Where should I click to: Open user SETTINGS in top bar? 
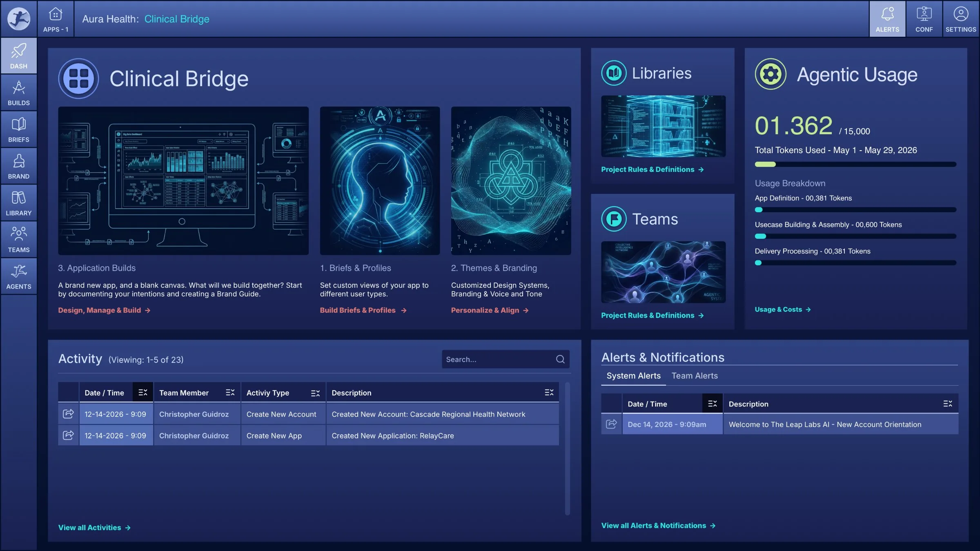(961, 19)
